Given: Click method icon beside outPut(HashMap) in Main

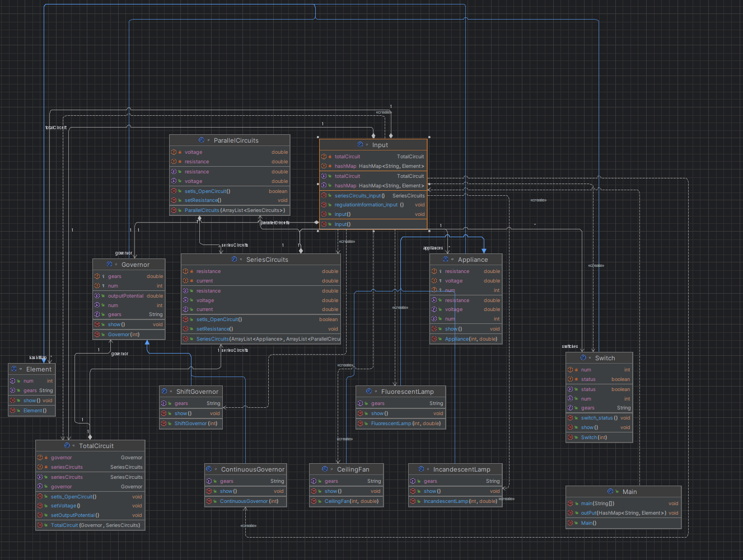Looking at the screenshot, I should 570,512.
